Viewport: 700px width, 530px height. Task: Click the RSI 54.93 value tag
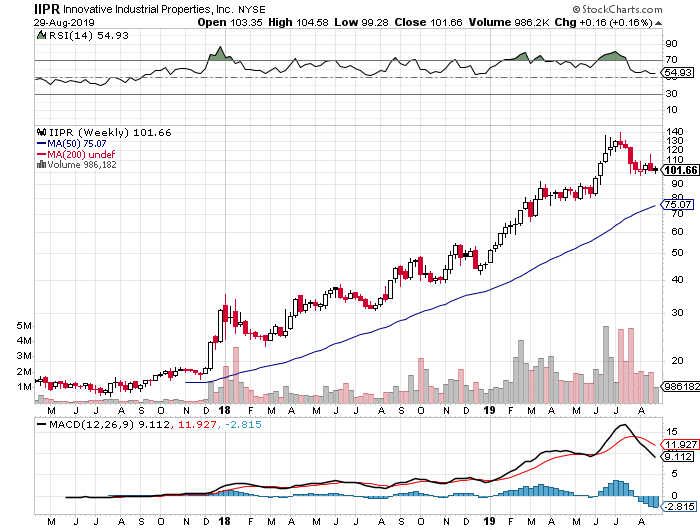tap(678, 72)
